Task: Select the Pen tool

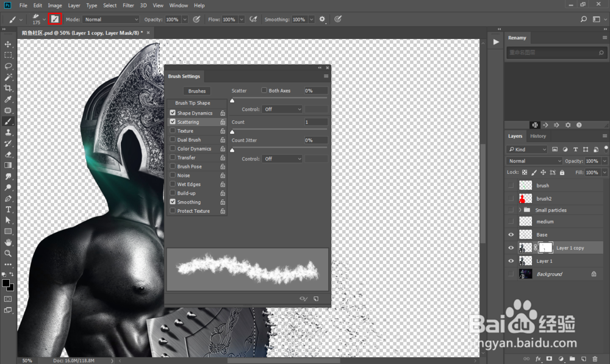Action: [8, 198]
